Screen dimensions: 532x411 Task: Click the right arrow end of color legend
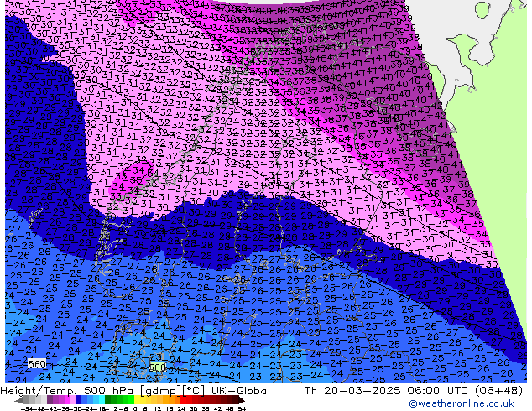[x=242, y=400]
